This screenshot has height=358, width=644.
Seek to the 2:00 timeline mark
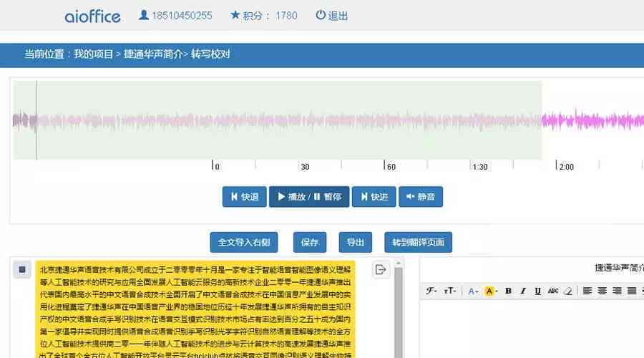pyautogui.click(x=565, y=167)
